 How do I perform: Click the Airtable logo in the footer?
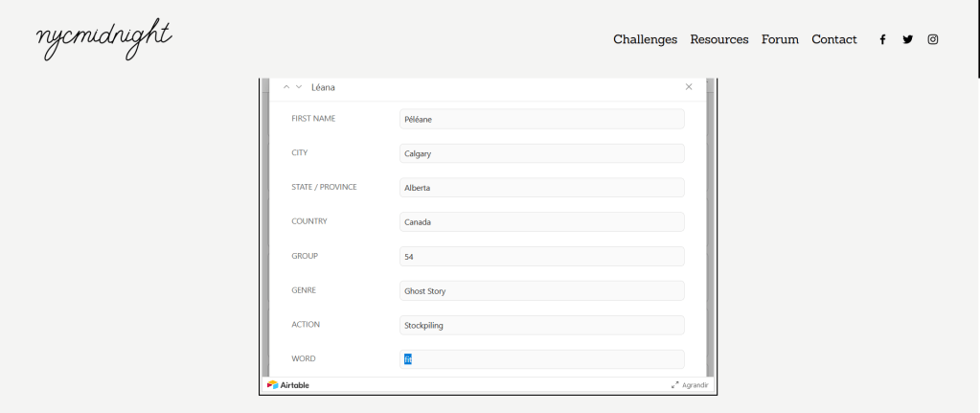click(x=288, y=385)
